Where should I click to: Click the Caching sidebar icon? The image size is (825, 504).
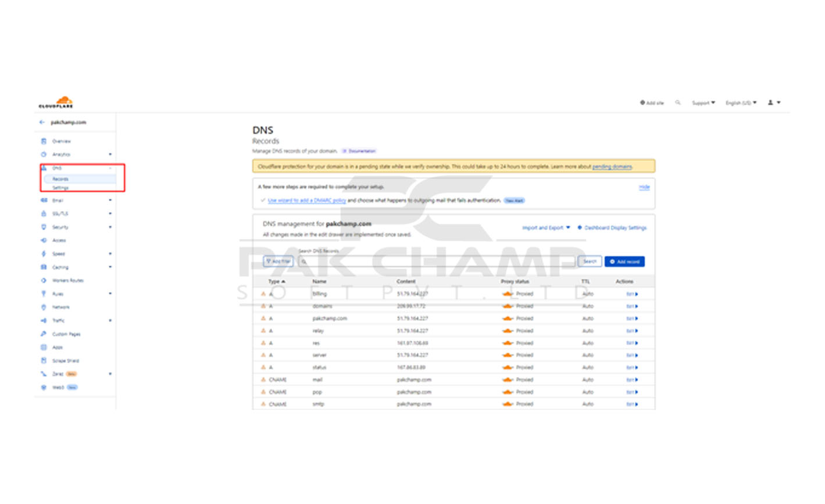tap(44, 267)
